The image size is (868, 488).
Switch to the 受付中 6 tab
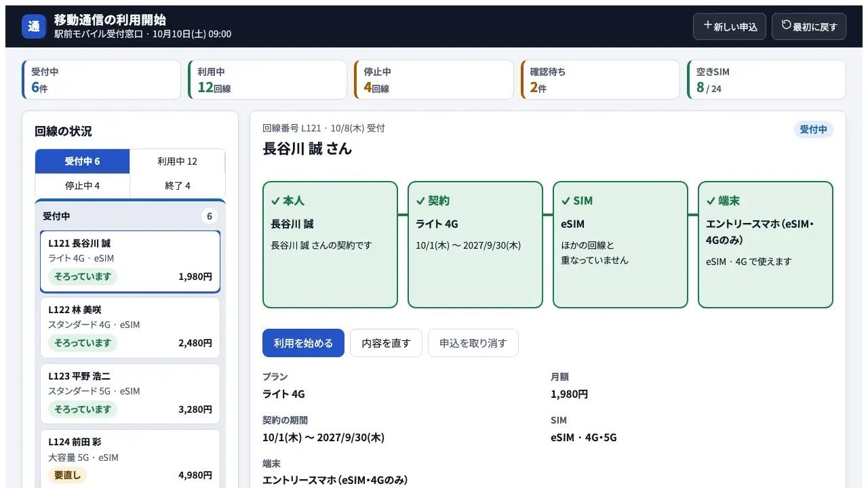tap(82, 161)
